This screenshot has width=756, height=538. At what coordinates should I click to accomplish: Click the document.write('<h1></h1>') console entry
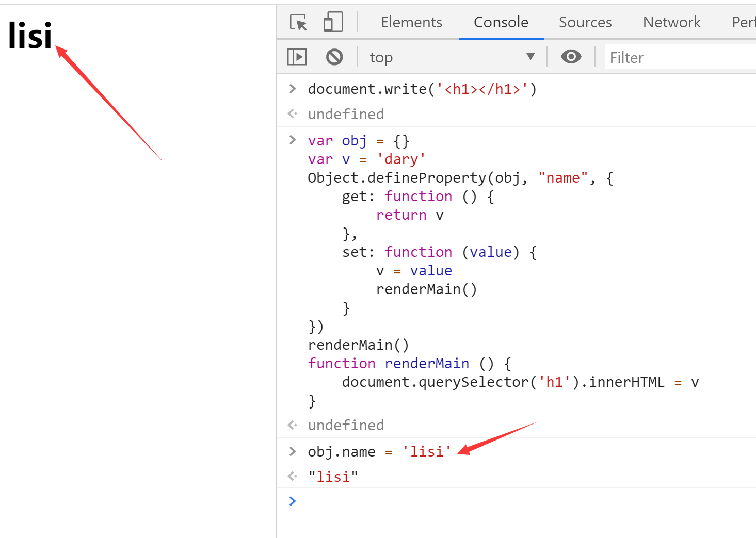(x=422, y=89)
